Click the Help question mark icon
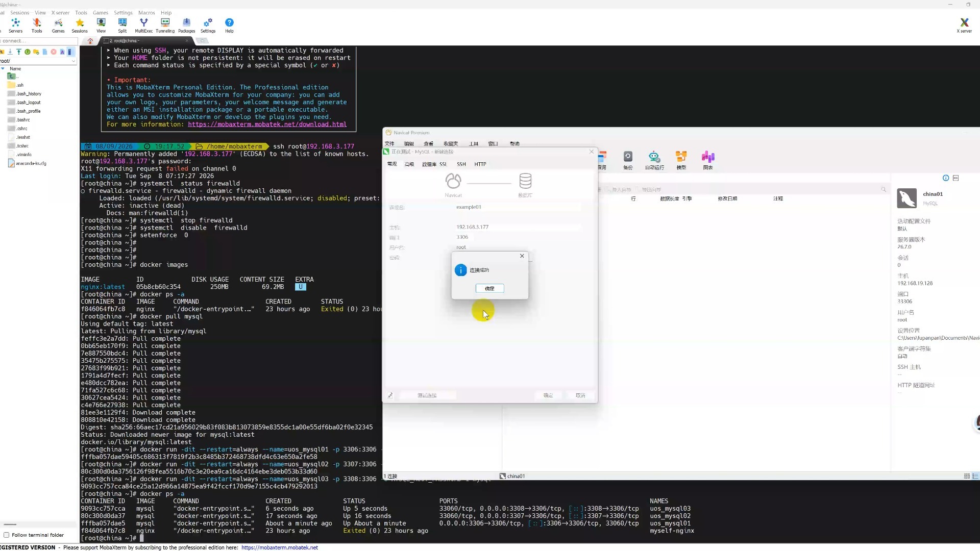 click(x=229, y=25)
